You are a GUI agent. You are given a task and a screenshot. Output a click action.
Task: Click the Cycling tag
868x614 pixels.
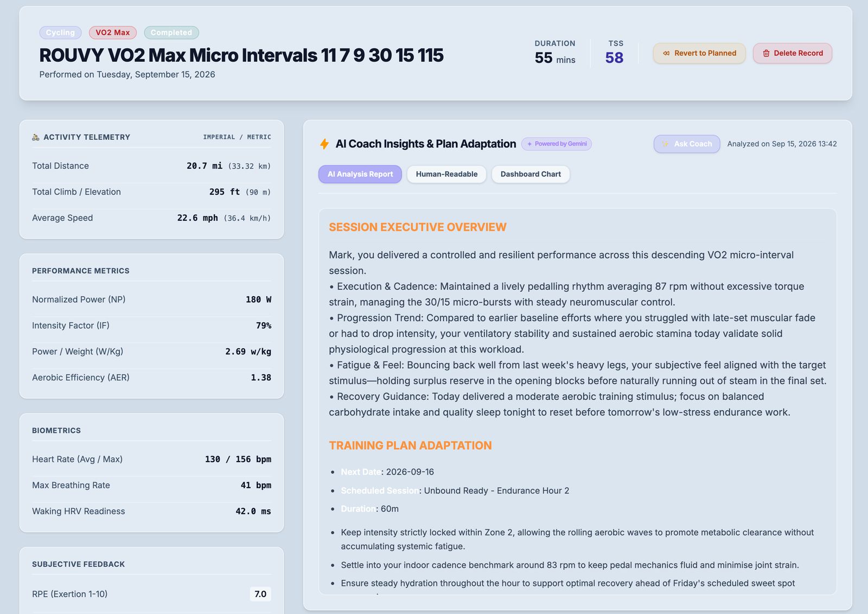click(60, 33)
